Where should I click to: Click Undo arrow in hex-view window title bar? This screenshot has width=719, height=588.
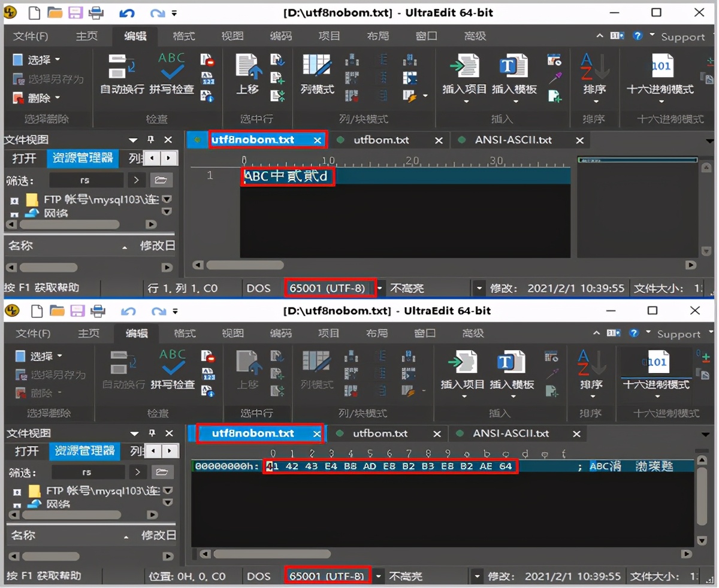128,311
